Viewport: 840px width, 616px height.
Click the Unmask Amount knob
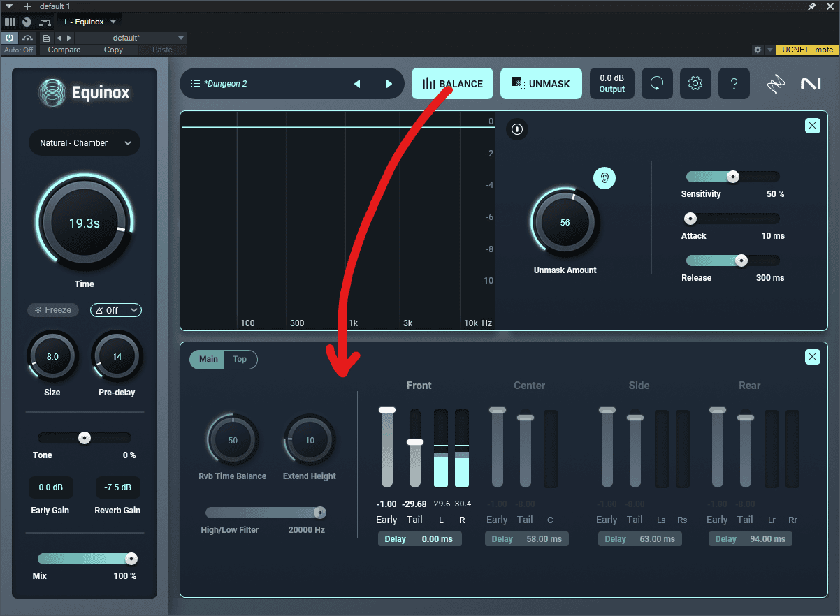click(x=565, y=222)
